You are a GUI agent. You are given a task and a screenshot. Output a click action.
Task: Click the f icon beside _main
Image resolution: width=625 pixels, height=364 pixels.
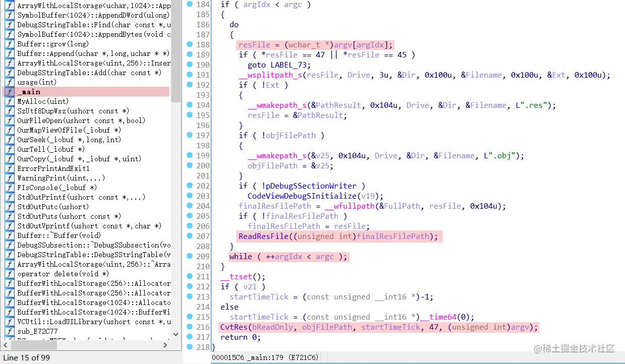tap(9, 91)
